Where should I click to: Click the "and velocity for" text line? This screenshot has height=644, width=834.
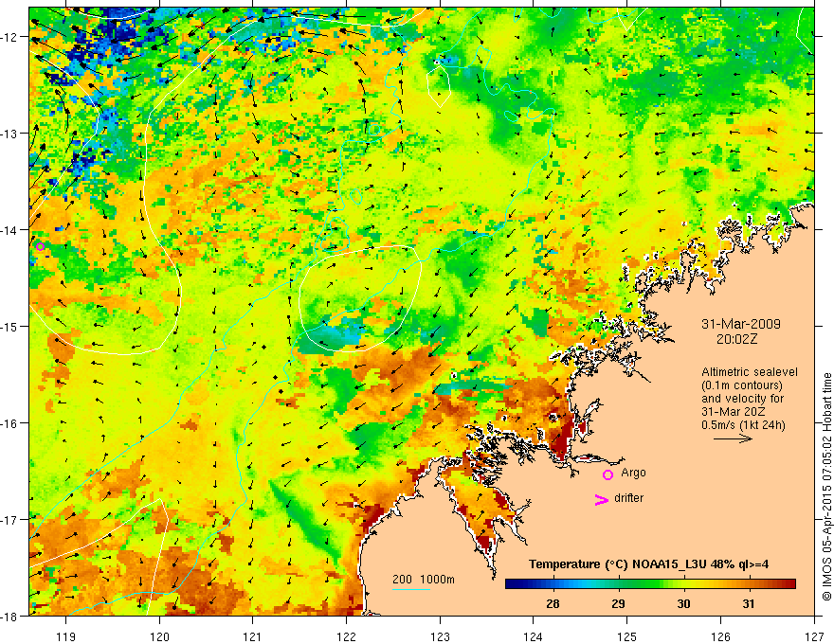click(x=742, y=399)
